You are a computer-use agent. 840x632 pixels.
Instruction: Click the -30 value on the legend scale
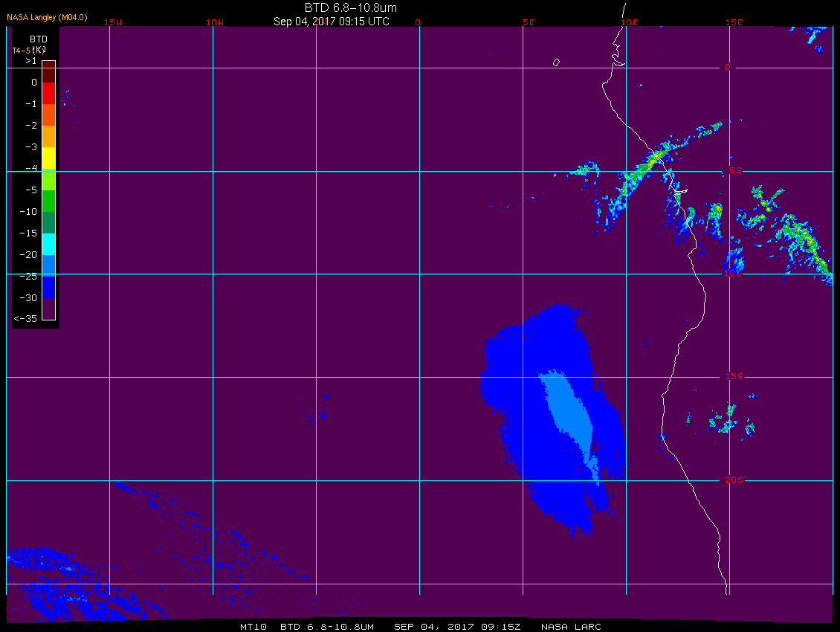[28, 298]
